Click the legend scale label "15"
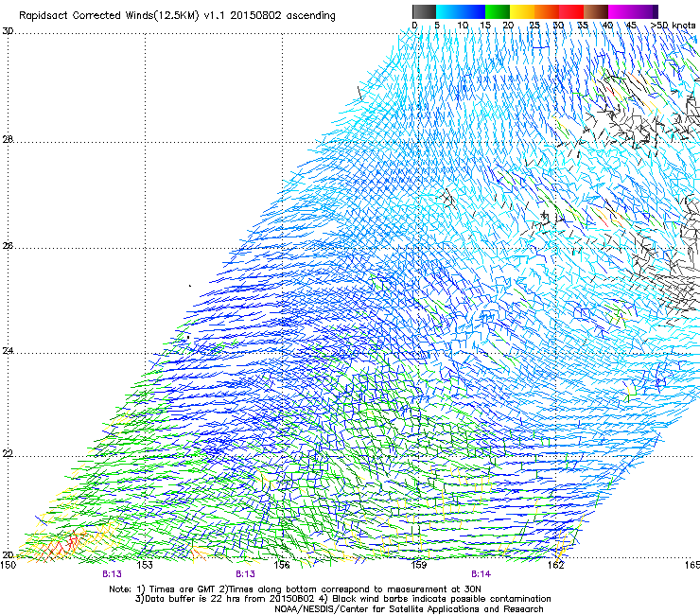 click(485, 26)
